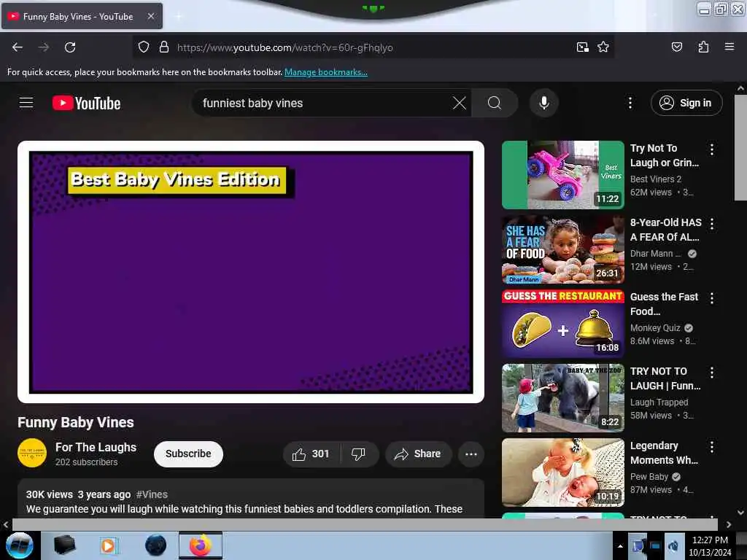Expand the video description text

point(244,509)
